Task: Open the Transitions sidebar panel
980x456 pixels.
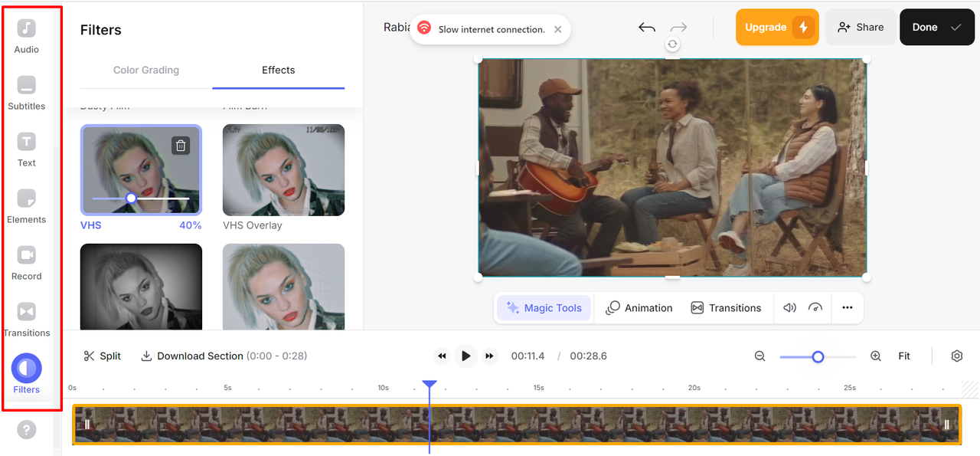Action: point(27,320)
